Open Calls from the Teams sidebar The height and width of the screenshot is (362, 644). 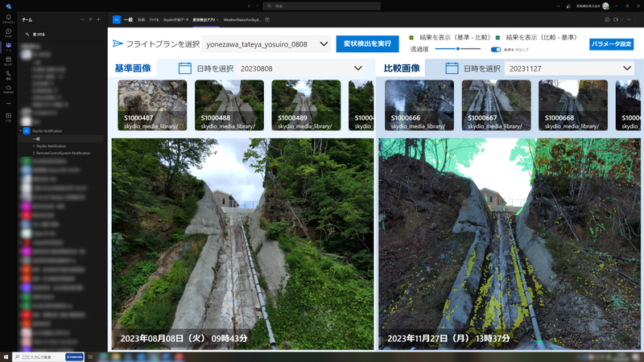8,74
